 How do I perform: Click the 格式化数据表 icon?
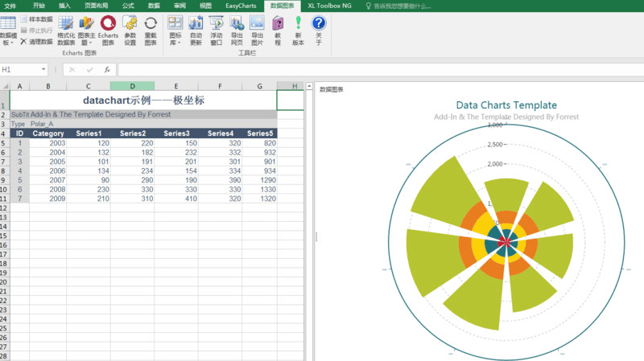tap(66, 31)
